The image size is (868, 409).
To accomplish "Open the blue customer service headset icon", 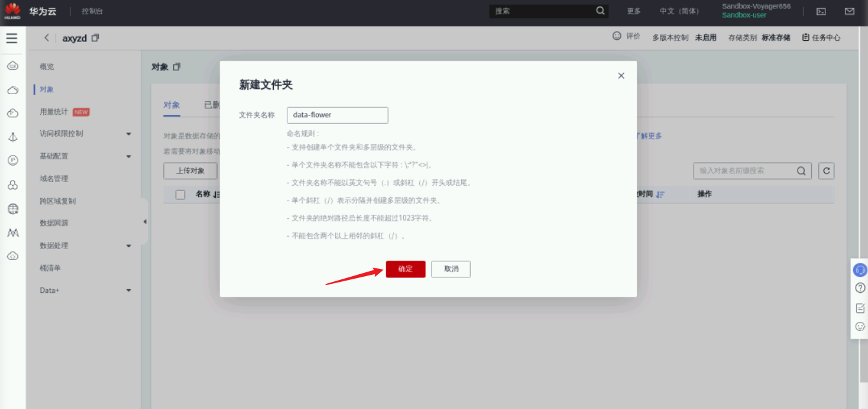I will click(860, 270).
